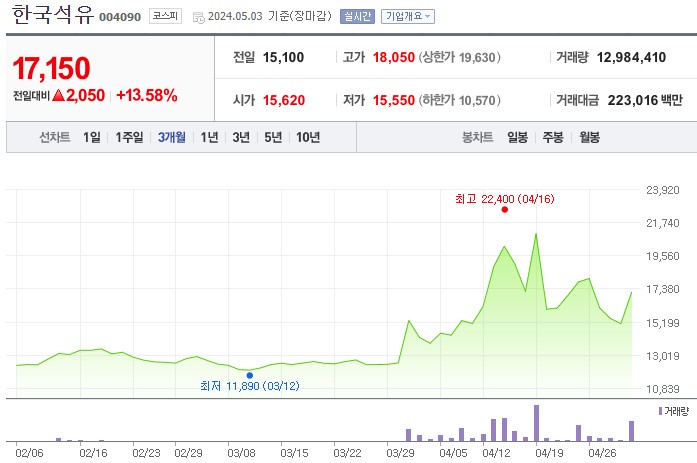697x463 pixels.
Task: Click the 02/06 date label on the axis
Action: point(29,453)
